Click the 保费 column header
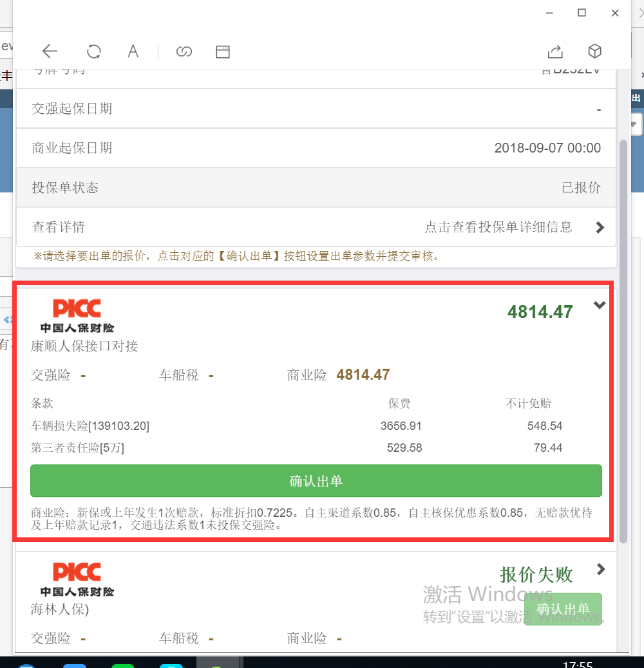Screen dimensions: 644x668 (x=399, y=404)
